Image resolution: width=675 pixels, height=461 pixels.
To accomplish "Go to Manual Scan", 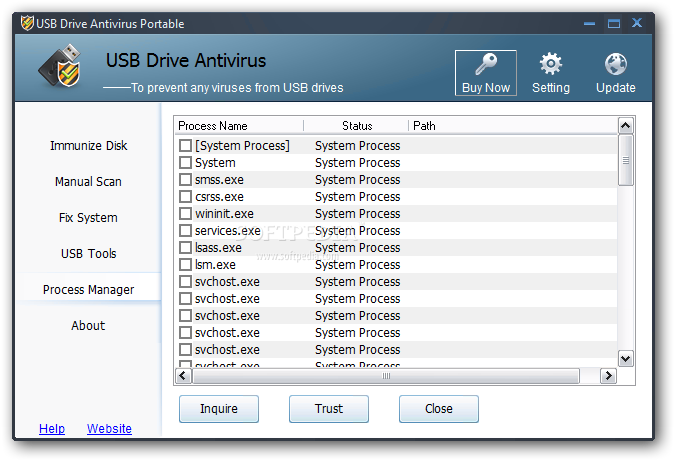I will [x=88, y=182].
